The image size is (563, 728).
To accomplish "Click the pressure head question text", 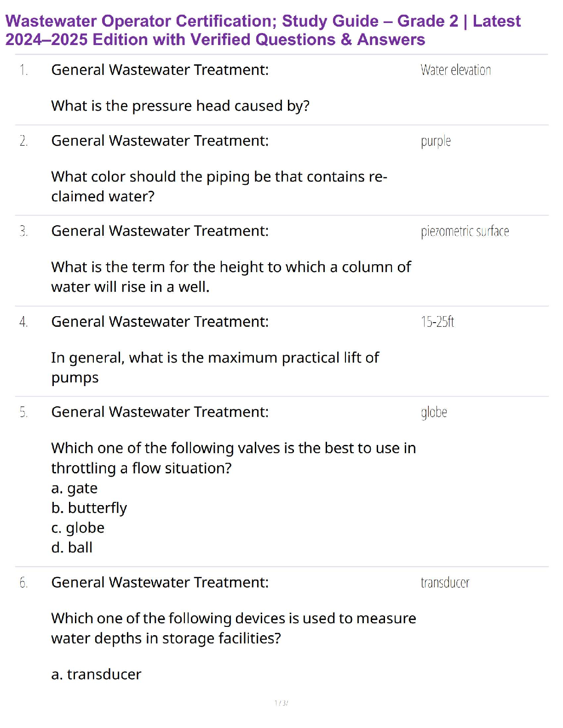I will point(180,106).
